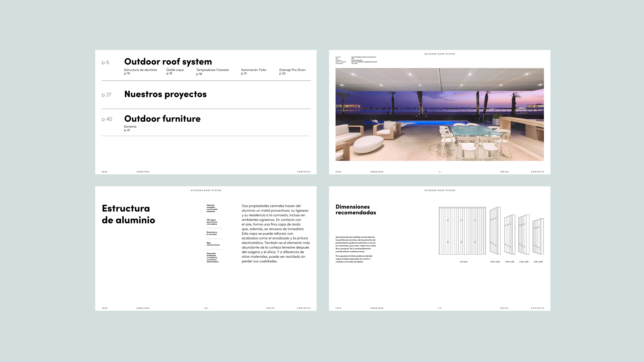Open the Nuestros proyectos section heading
The height and width of the screenshot is (362, 644).
pos(165,94)
